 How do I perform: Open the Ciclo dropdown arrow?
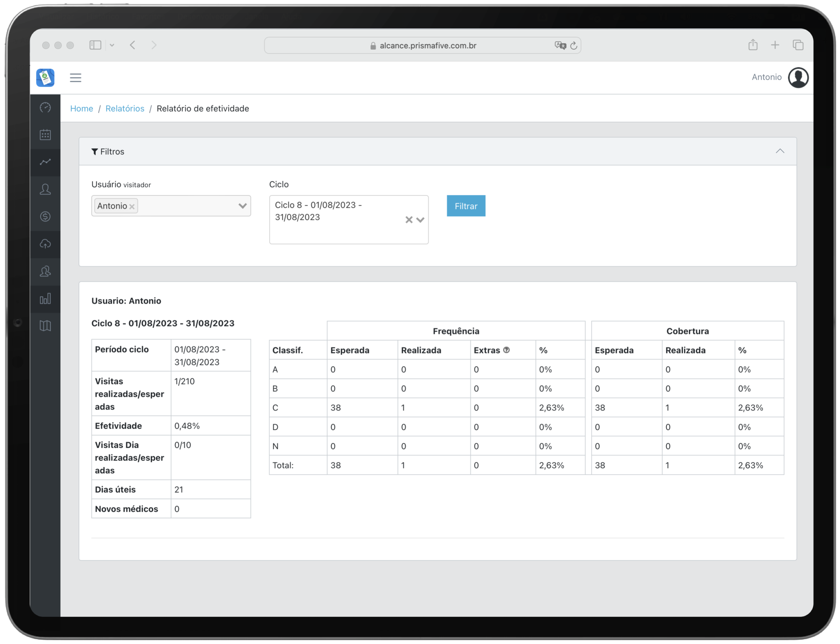(x=420, y=220)
